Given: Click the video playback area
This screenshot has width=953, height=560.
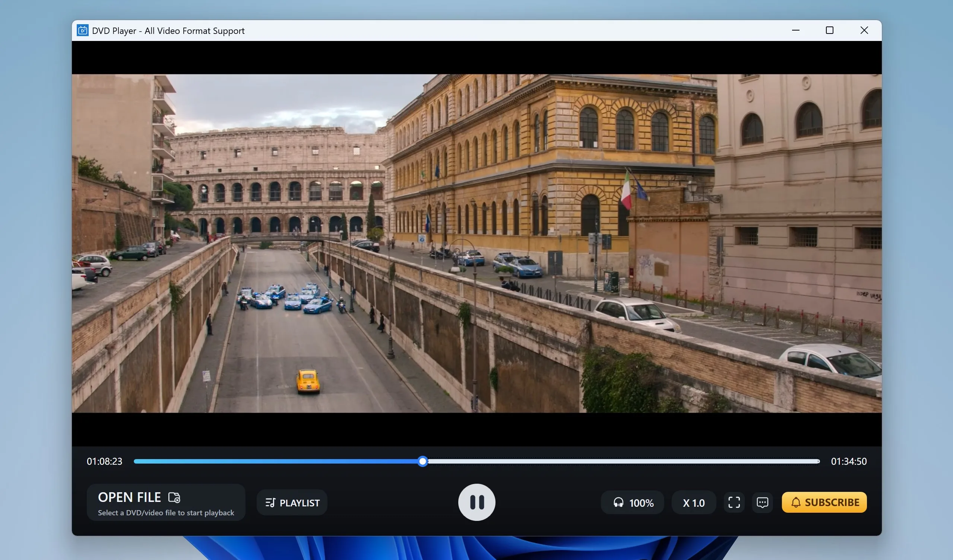Looking at the screenshot, I should tap(476, 244).
